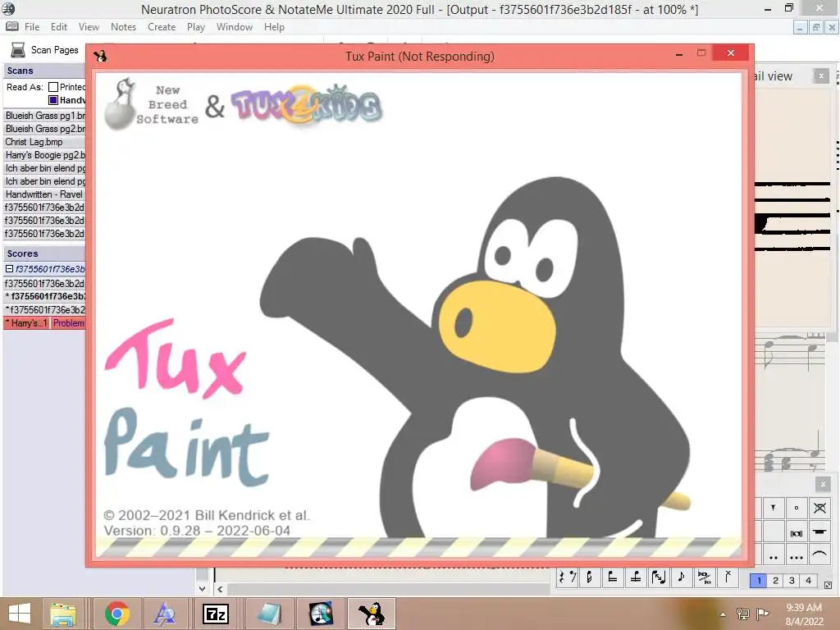Switch to Tux Paint taskbar button
This screenshot has height=630, width=840.
point(372,614)
